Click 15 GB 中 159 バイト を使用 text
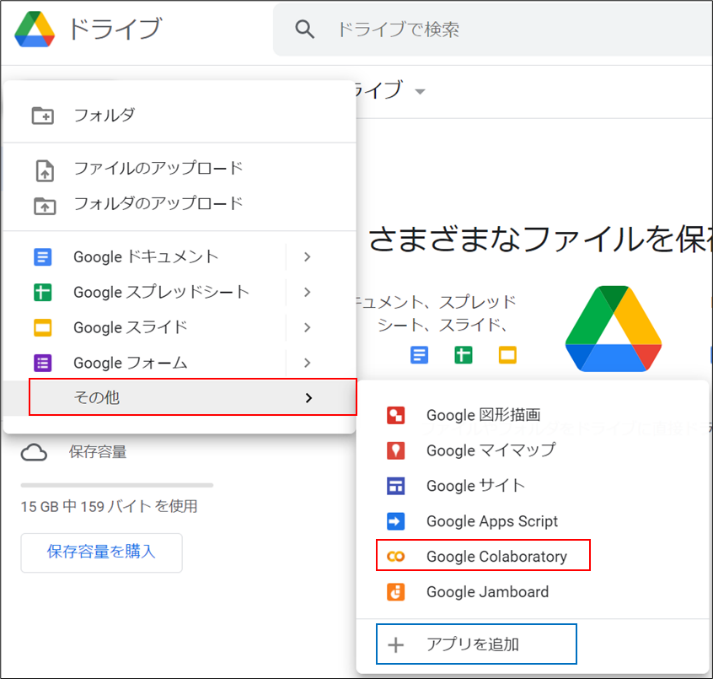 (x=109, y=506)
